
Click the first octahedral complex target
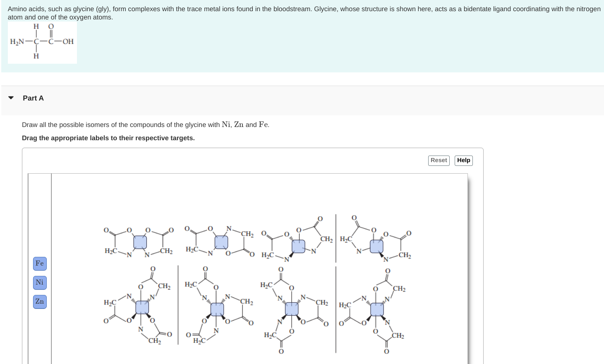[141, 307]
